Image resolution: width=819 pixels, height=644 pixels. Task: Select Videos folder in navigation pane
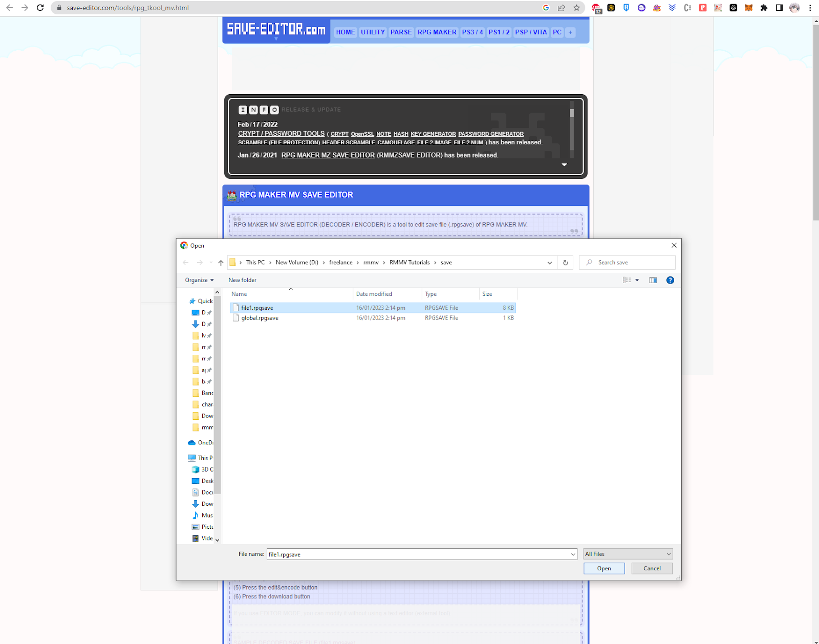(x=203, y=538)
